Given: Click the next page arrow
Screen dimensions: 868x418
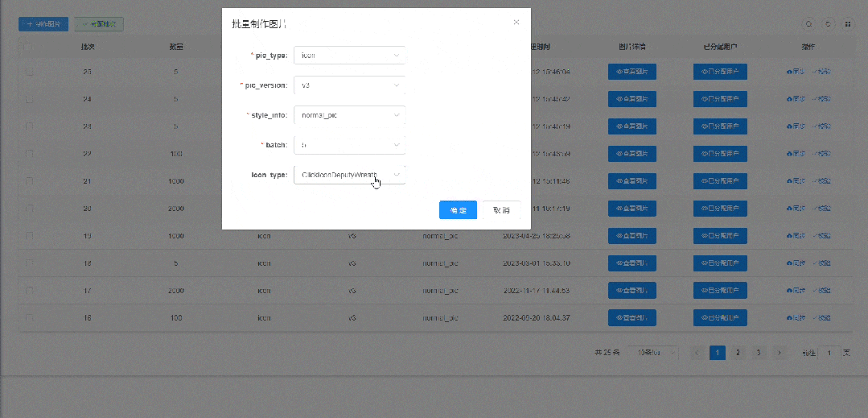Looking at the screenshot, I should pos(780,353).
